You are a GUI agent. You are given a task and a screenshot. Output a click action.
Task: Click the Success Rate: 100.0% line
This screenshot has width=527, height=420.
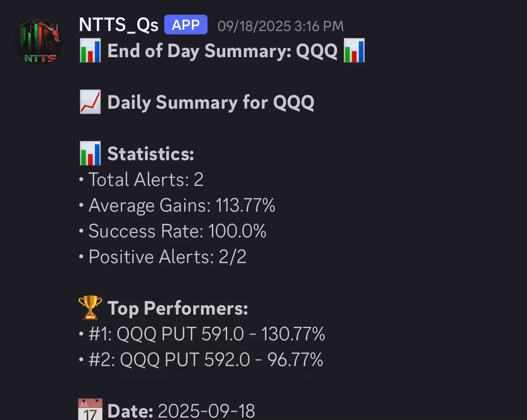click(x=177, y=231)
